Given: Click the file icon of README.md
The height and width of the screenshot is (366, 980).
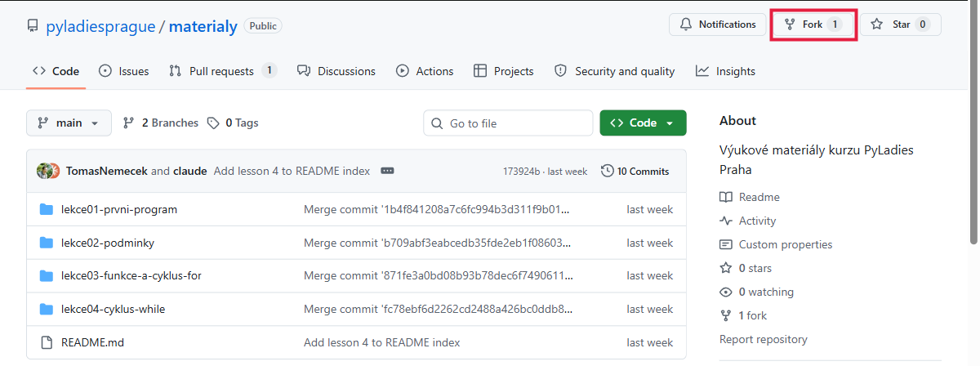Looking at the screenshot, I should (46, 342).
